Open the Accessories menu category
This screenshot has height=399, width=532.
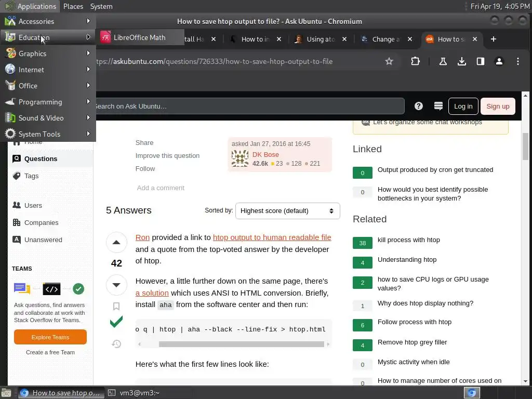48,21
